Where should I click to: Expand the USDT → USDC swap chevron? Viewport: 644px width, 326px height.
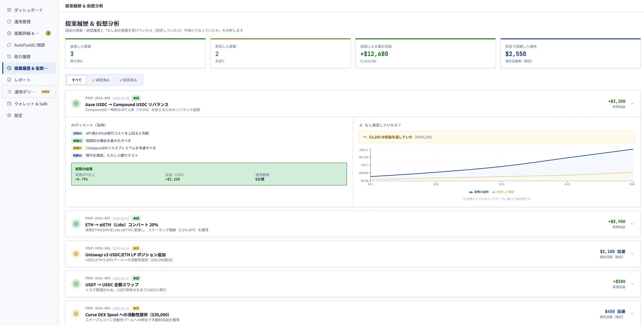[632, 284]
